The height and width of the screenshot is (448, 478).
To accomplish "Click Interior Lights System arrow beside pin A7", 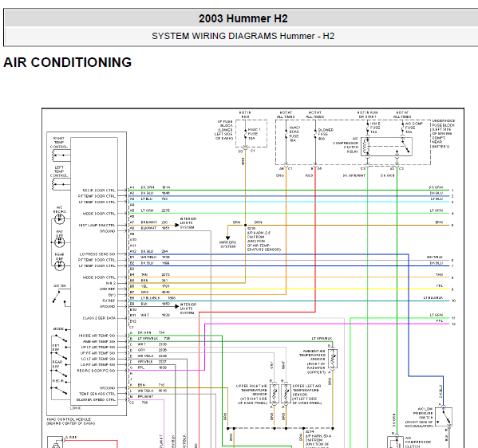I will (177, 225).
